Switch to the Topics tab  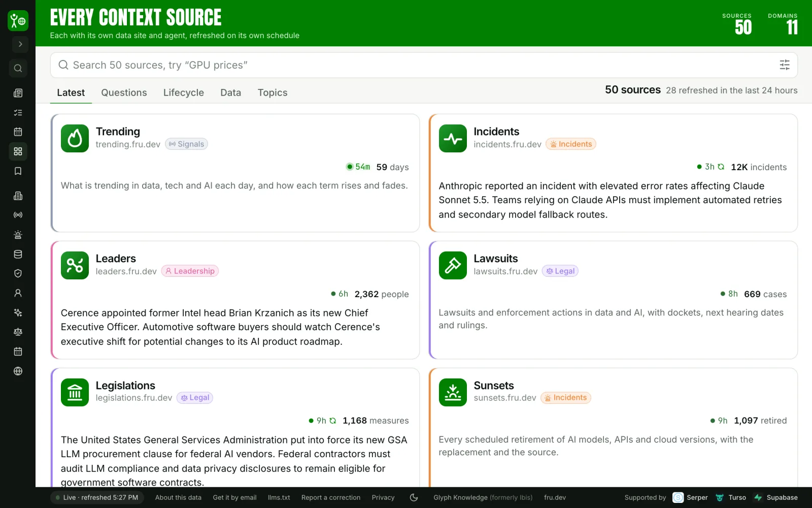tap(273, 92)
